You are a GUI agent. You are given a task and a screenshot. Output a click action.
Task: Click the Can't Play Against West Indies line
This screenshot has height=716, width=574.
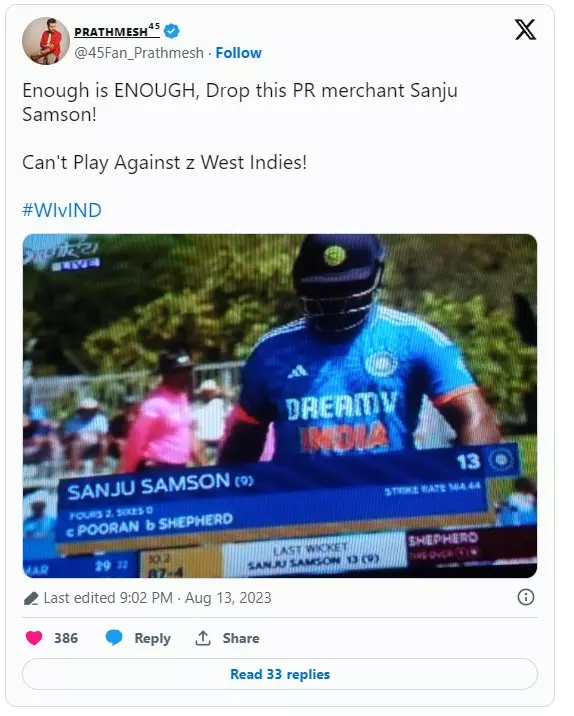tap(164, 163)
